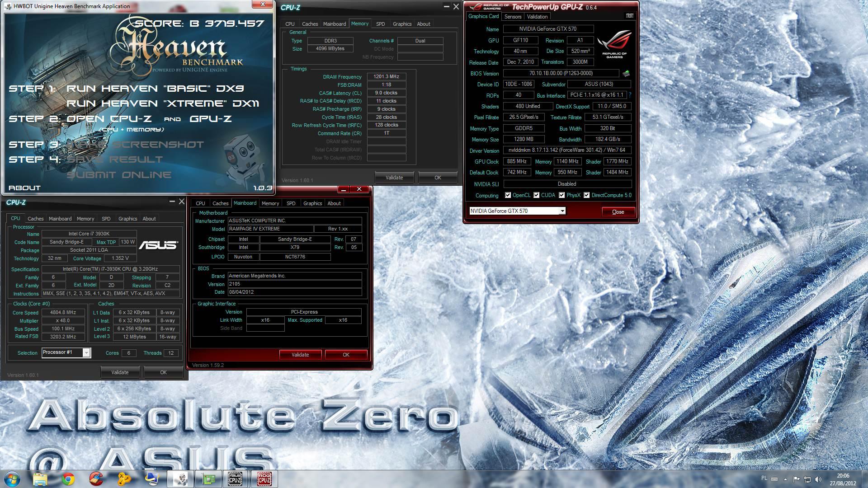Toggle the CUDA checkbox in GPU-Z
This screenshot has height=488, width=868.
pyautogui.click(x=537, y=195)
